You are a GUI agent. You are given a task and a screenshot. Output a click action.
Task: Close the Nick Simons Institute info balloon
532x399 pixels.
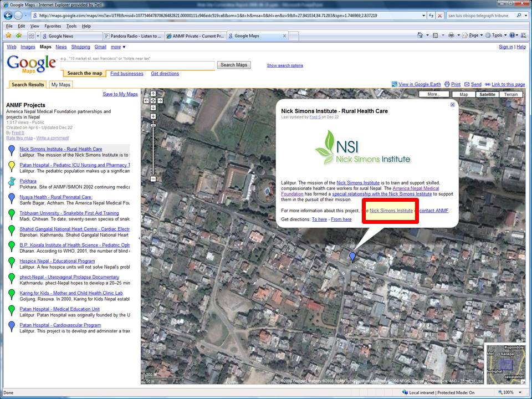point(452,105)
